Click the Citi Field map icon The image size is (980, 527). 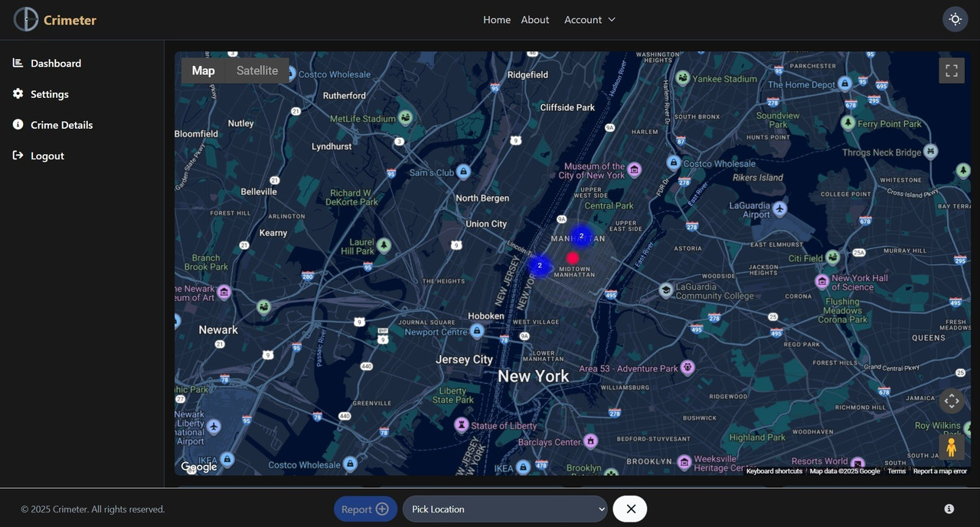832,257
